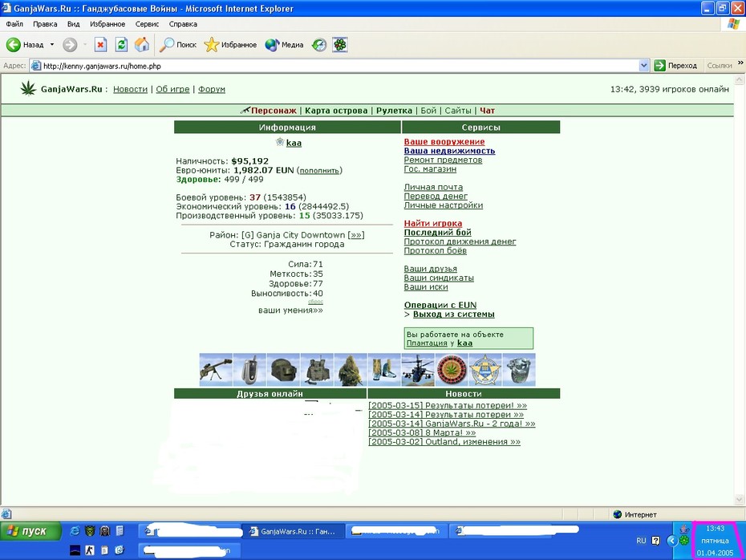Open the Правка menu
The height and width of the screenshot is (560, 746).
[x=45, y=24]
